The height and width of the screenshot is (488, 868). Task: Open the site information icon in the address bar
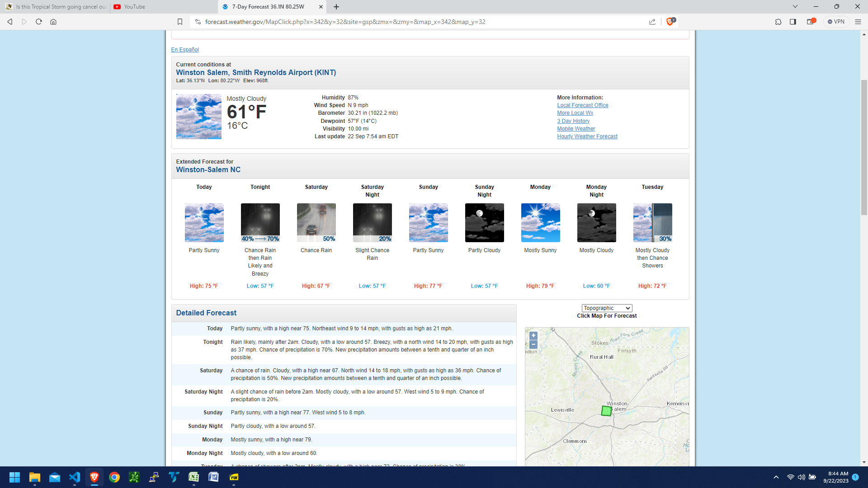[198, 22]
